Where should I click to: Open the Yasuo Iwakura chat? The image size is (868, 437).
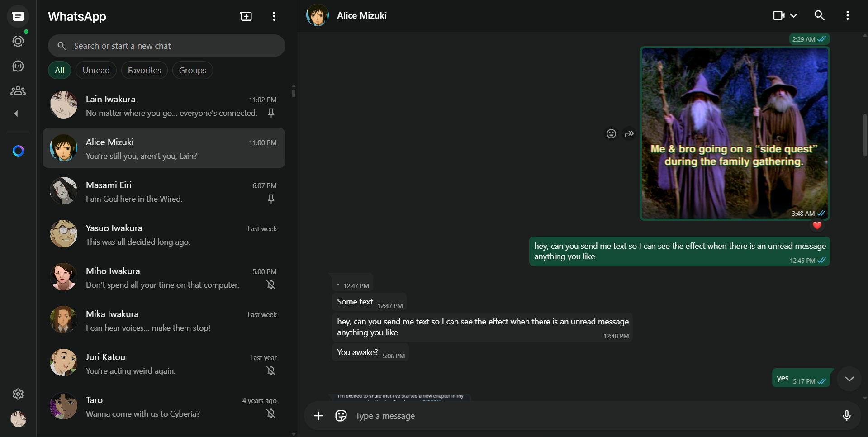click(164, 234)
